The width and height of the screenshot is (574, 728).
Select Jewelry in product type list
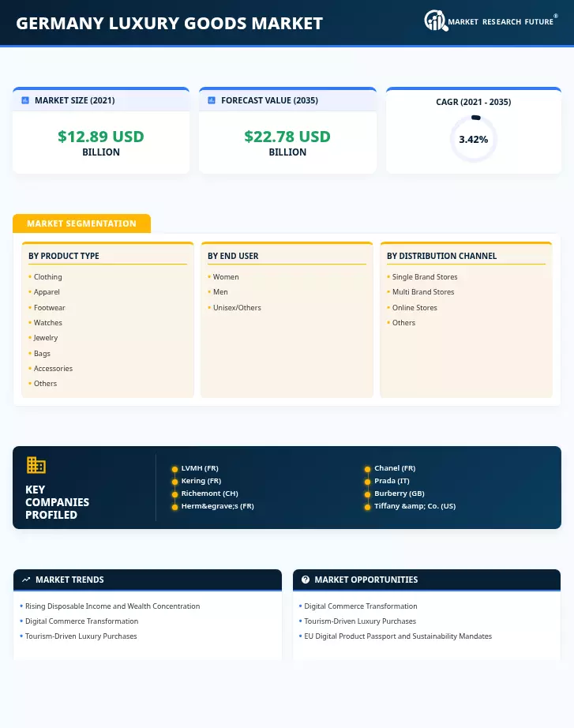(46, 338)
